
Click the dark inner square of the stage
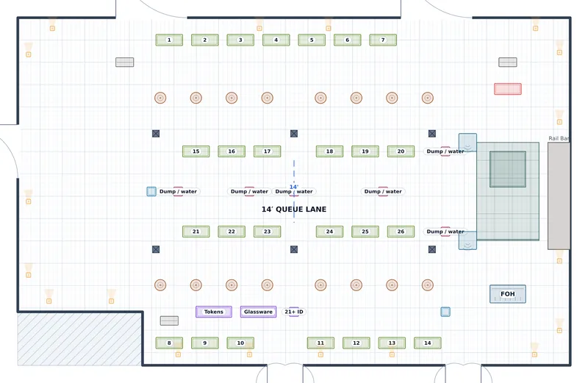pyautogui.click(x=508, y=169)
